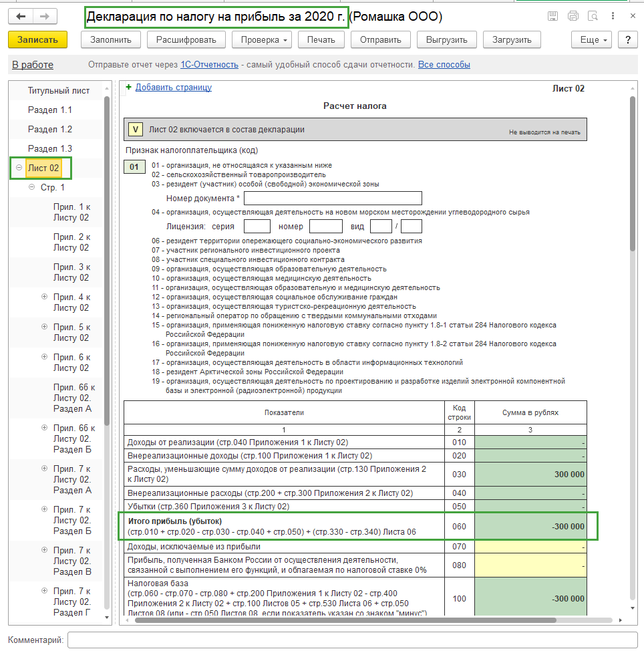The height and width of the screenshot is (651, 644).
Task: Click the Заполнить button
Action: 111,40
